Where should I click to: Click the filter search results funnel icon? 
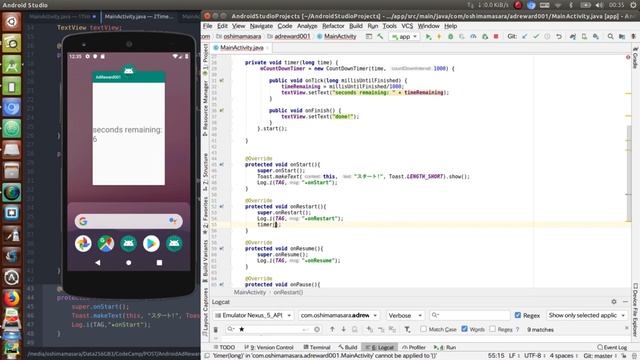(407, 329)
